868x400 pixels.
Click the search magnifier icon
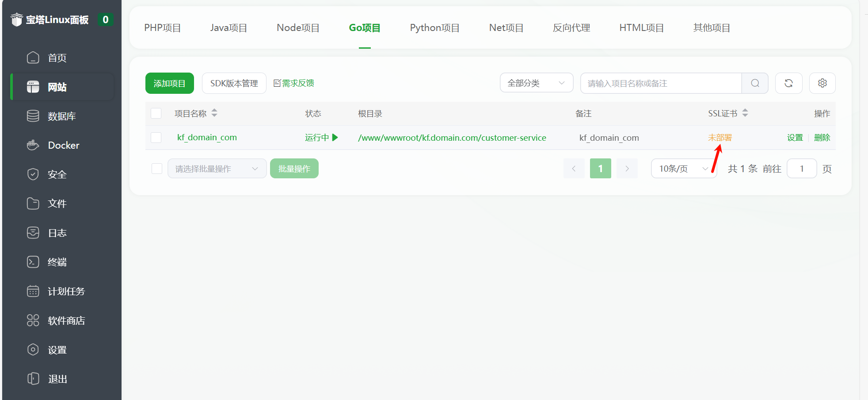pos(755,83)
